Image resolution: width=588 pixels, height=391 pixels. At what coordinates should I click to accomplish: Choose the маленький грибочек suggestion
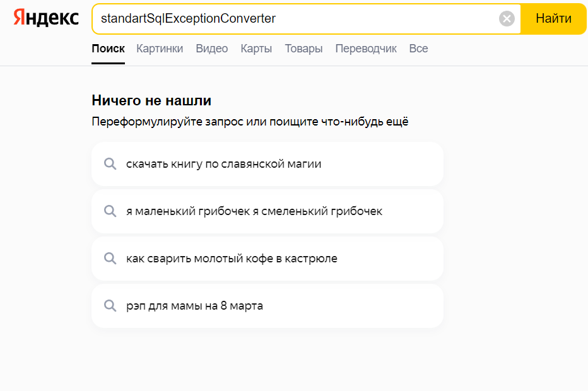(268, 211)
